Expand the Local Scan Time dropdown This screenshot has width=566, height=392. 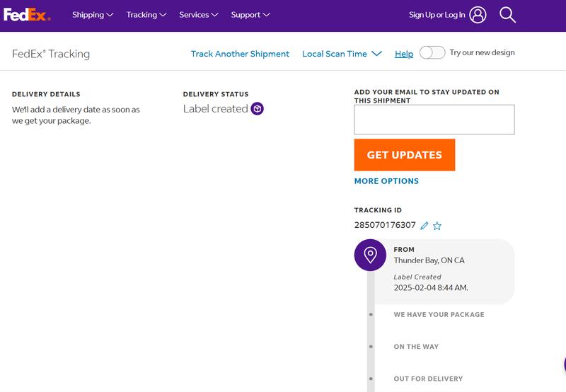point(342,54)
